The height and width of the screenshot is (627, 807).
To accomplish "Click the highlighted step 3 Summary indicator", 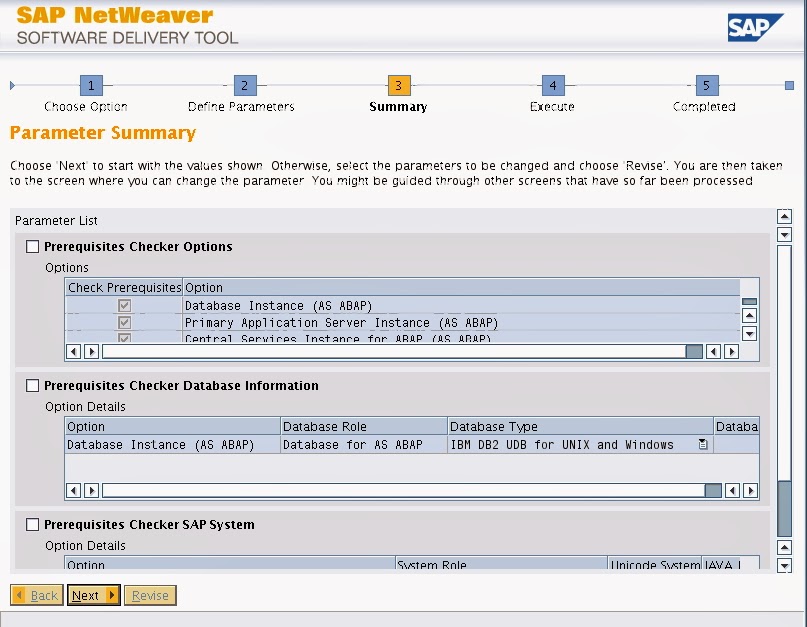I will click(x=397, y=85).
